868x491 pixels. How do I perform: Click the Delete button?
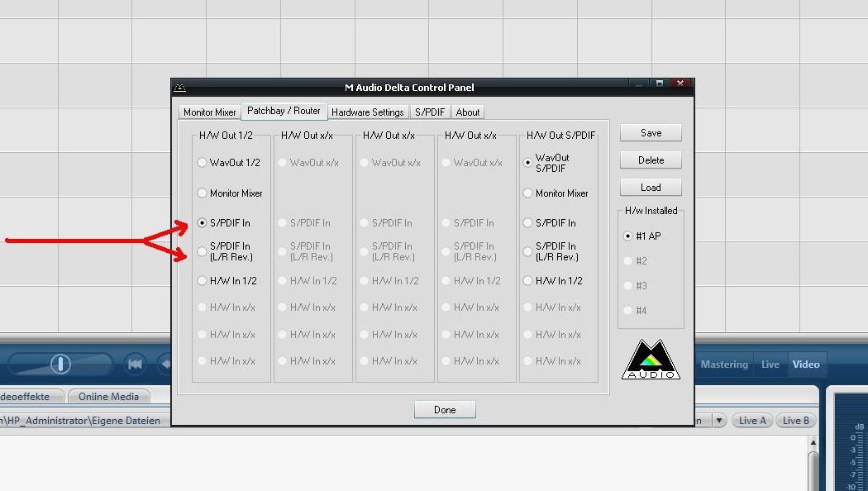click(x=651, y=160)
